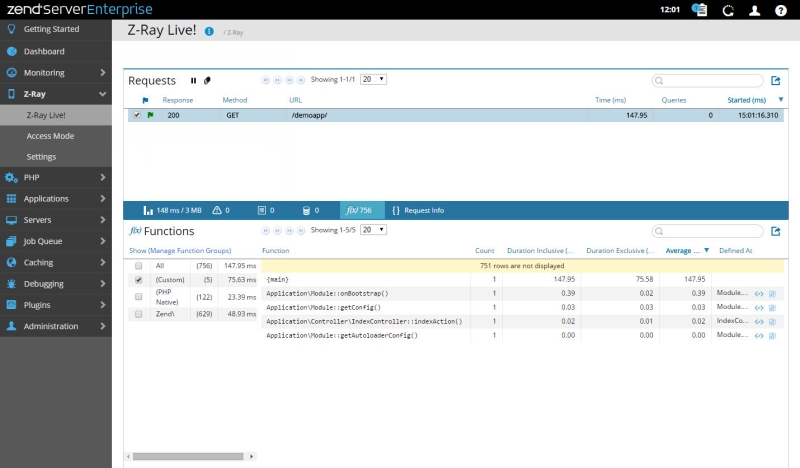Show source code for onBootstrap() row
800x468 pixels.
[x=759, y=294]
